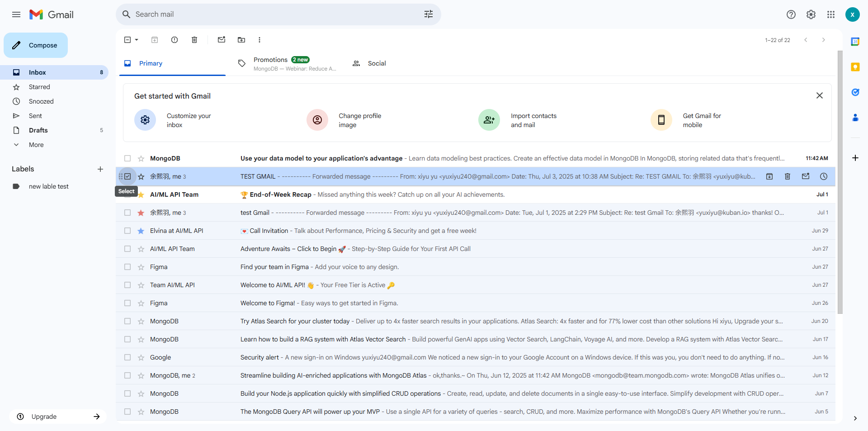Screen dimensions: 868x431
Task: Open the main menu hamburger icon
Action: (x=16, y=14)
